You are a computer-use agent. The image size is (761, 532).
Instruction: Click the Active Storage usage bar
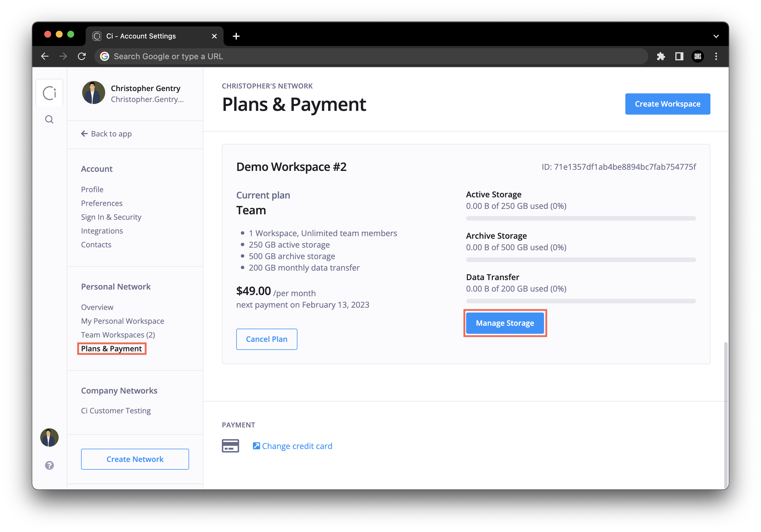(x=581, y=218)
